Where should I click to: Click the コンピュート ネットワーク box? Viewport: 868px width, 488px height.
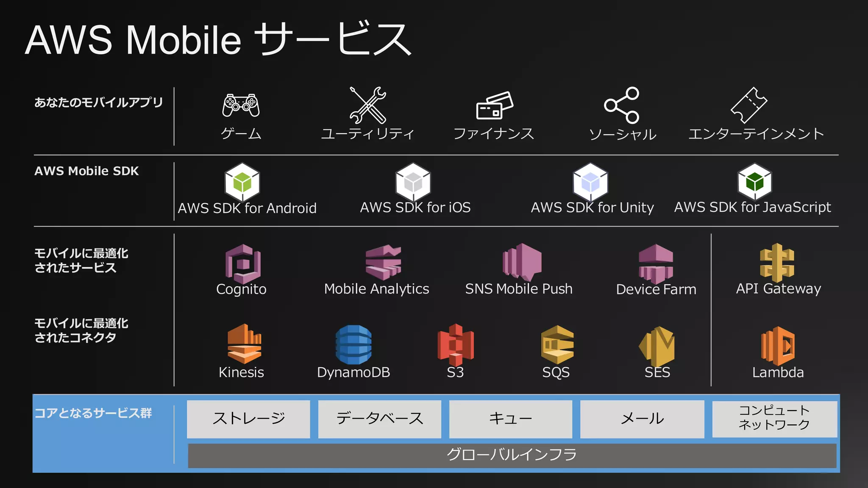point(775,419)
